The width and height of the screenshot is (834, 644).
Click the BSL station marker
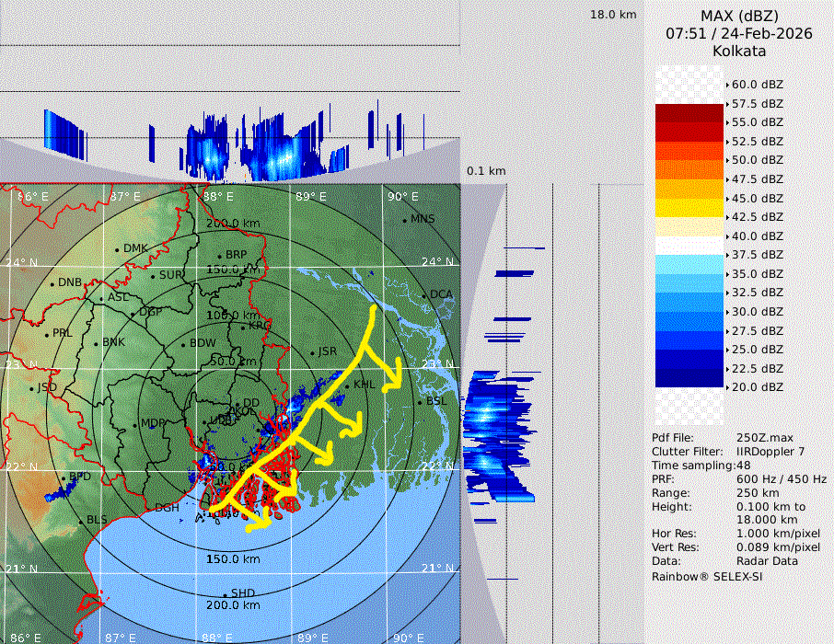point(420,402)
